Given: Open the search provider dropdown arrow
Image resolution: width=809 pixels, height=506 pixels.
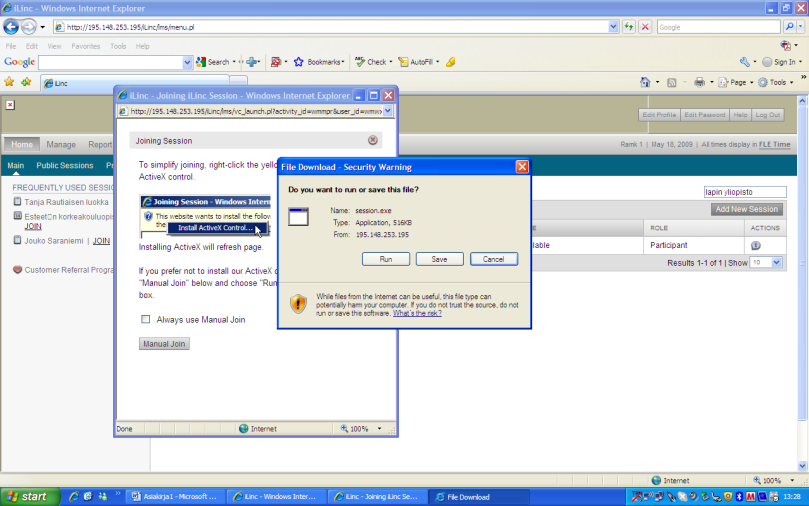Looking at the screenshot, I should (801, 27).
